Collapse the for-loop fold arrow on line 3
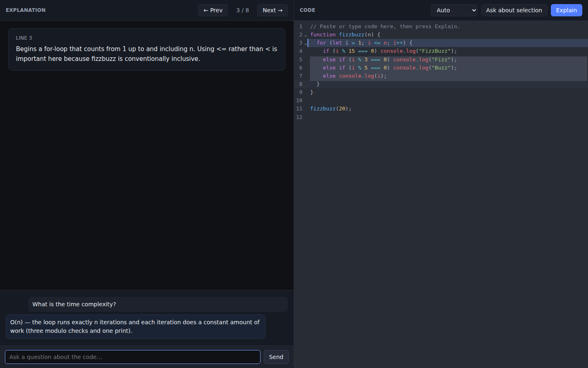This screenshot has height=368, width=588. coord(305,43)
